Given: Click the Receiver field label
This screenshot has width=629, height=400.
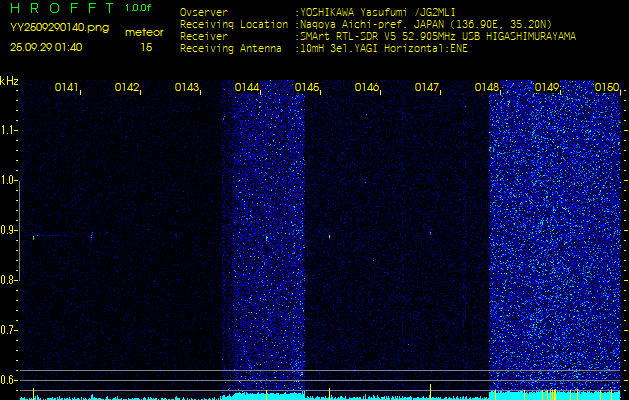Looking at the screenshot, I should 204,37.
